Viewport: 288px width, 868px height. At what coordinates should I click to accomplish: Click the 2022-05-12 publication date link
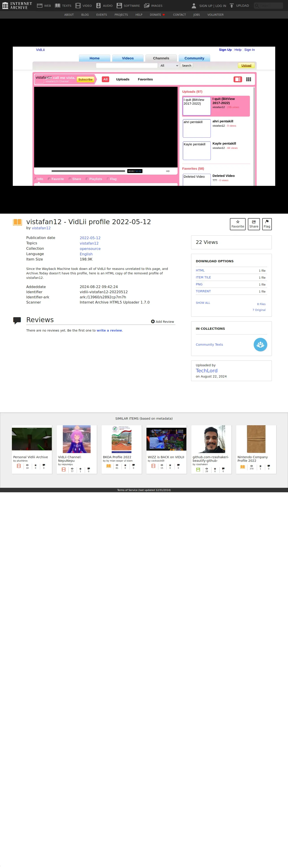click(x=90, y=238)
